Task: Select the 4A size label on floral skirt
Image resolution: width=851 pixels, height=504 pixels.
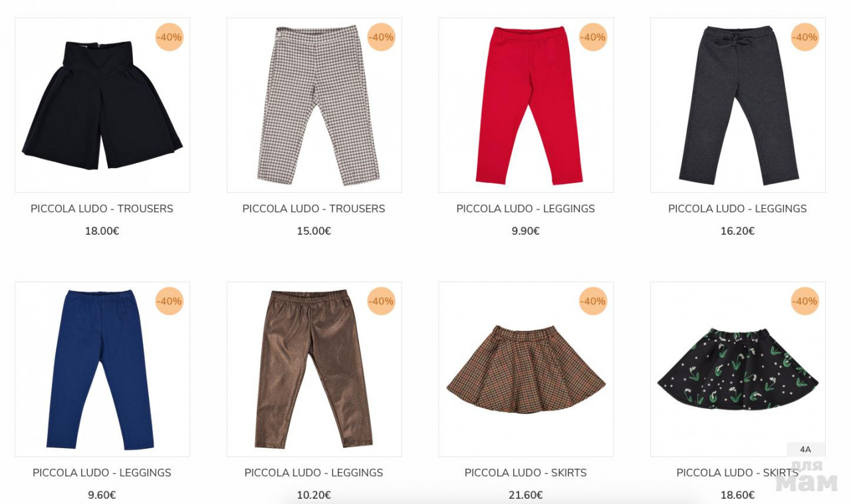Action: tap(806, 449)
